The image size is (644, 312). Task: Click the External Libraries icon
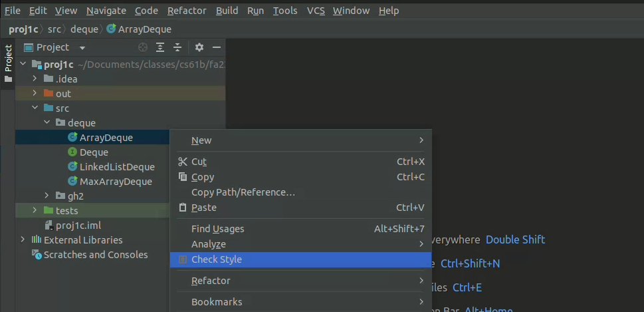point(37,239)
